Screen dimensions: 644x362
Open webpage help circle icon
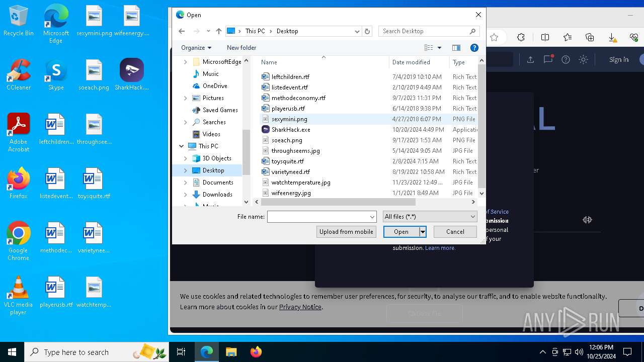(x=566, y=59)
